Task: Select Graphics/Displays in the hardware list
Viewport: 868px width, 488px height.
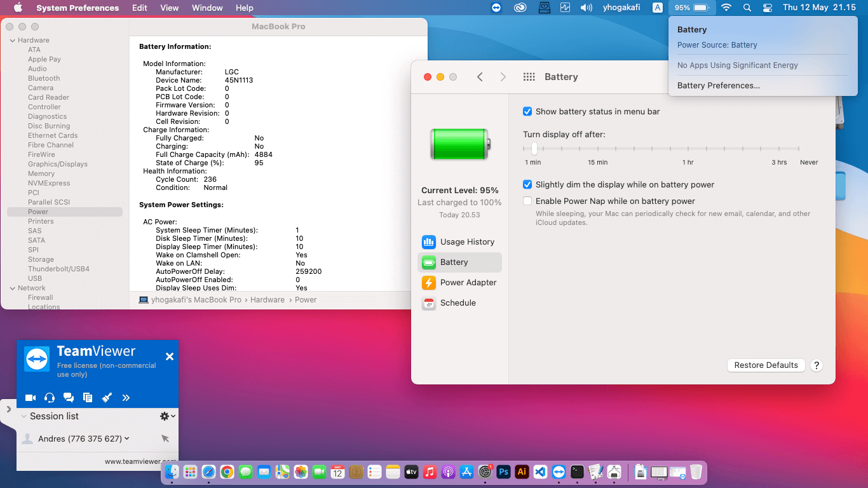Action: click(57, 164)
